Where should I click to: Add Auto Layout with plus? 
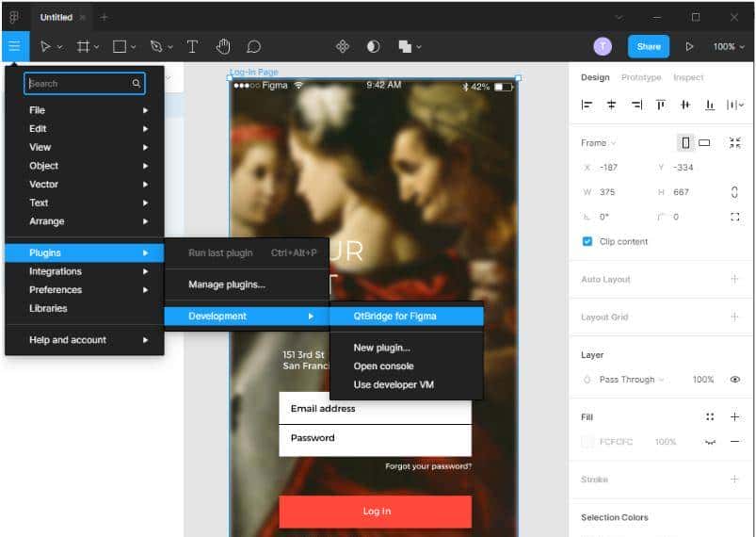(x=734, y=279)
